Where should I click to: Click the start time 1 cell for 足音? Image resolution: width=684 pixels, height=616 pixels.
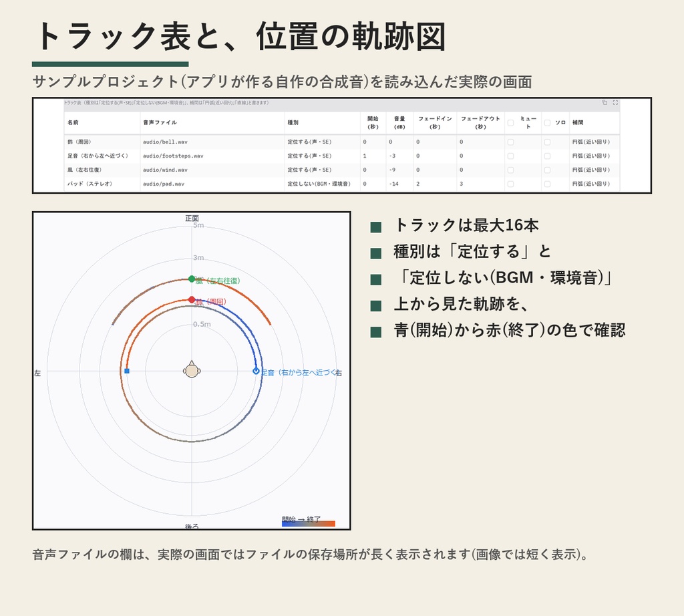coord(373,156)
